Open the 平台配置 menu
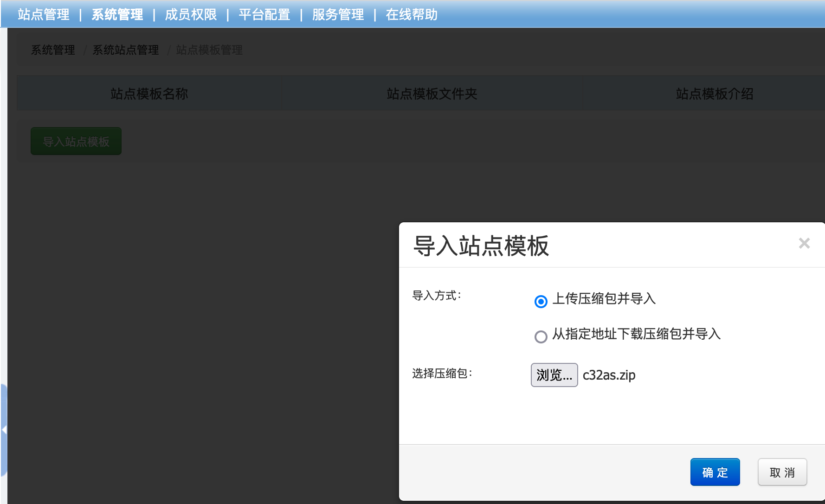The width and height of the screenshot is (825, 504). coord(264,15)
